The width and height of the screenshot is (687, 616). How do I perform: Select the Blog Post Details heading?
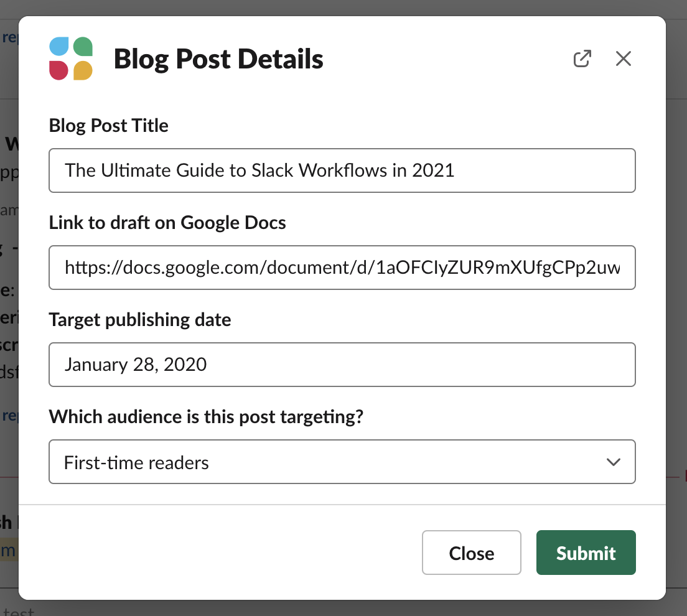pyautogui.click(x=218, y=58)
